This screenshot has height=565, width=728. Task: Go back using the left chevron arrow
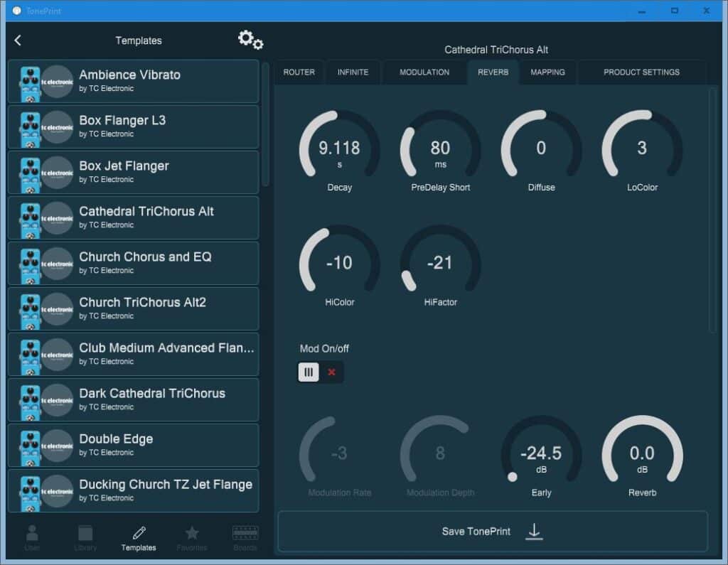click(x=18, y=41)
